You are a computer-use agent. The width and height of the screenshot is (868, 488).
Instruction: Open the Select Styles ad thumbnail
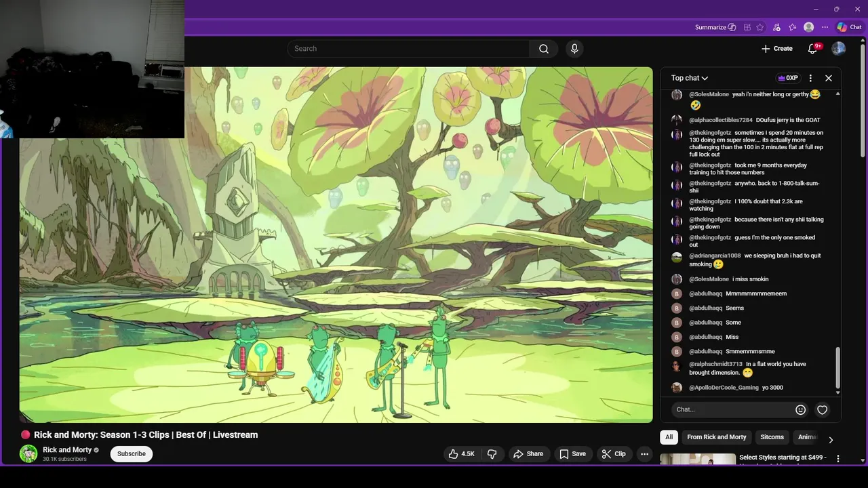pyautogui.click(x=698, y=460)
